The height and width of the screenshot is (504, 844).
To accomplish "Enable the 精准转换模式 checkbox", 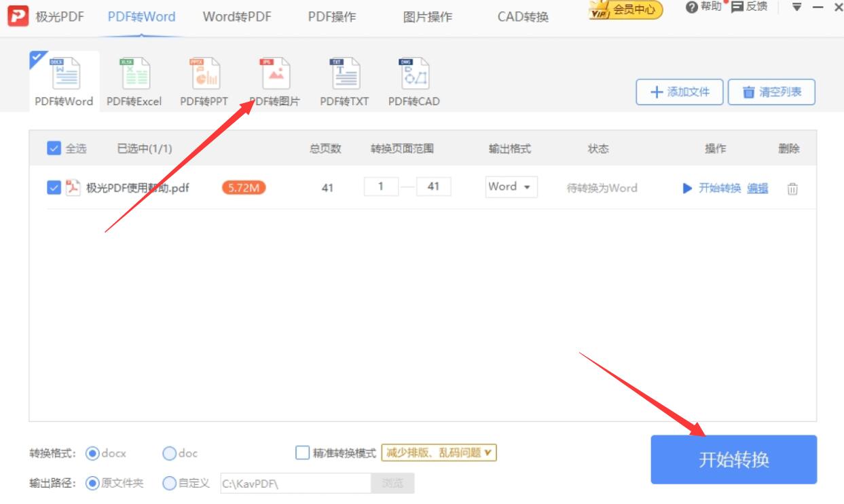I will 303,452.
